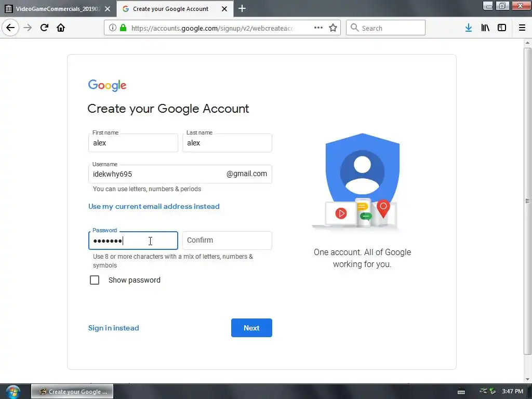Screen dimensions: 532x399
Task: Reload the current page
Action: click(44, 28)
